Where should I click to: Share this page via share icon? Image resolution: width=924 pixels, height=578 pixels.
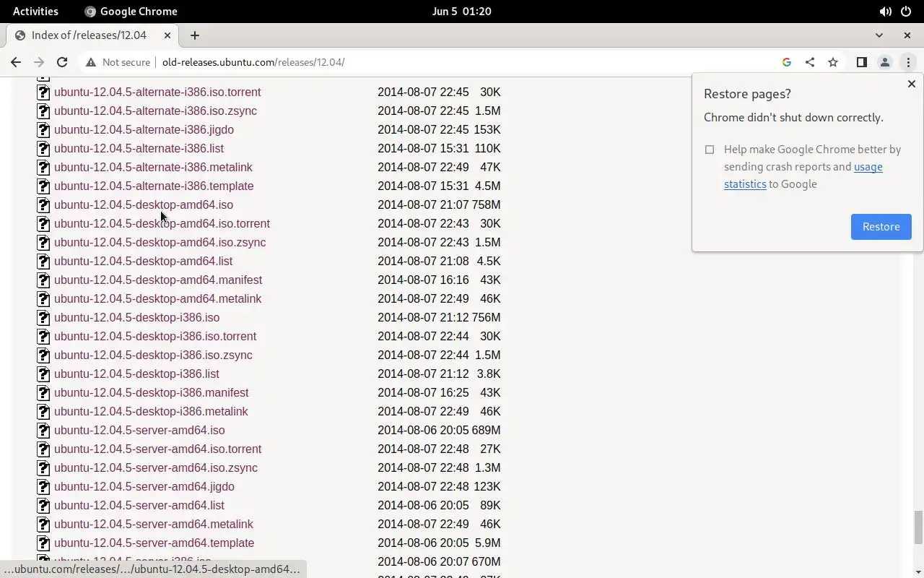pos(810,62)
